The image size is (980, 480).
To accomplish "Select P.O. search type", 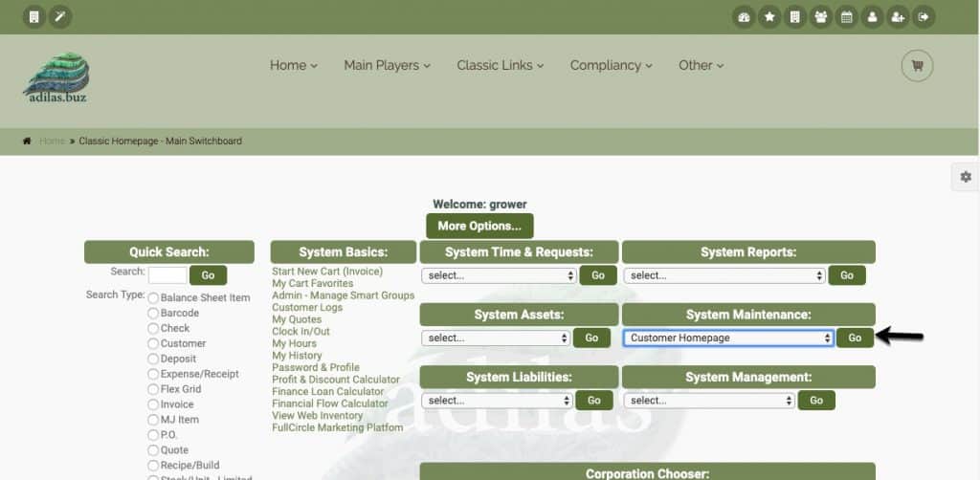I will coord(153,435).
